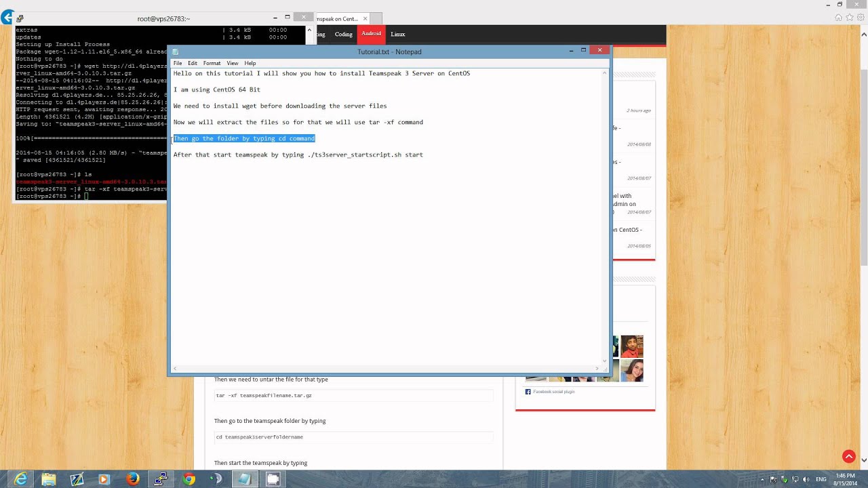Open the pen-and-paper app in taskbar
The image size is (868, 488).
77,479
